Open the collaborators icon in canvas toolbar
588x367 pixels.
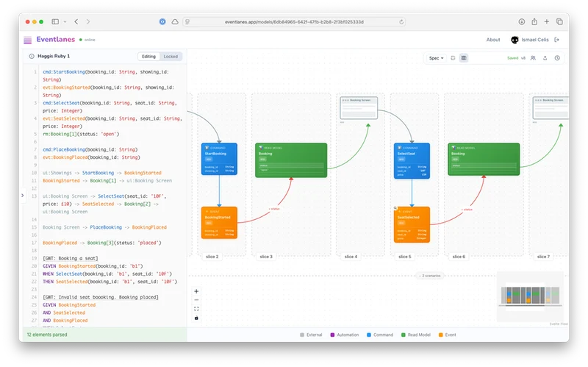533,58
